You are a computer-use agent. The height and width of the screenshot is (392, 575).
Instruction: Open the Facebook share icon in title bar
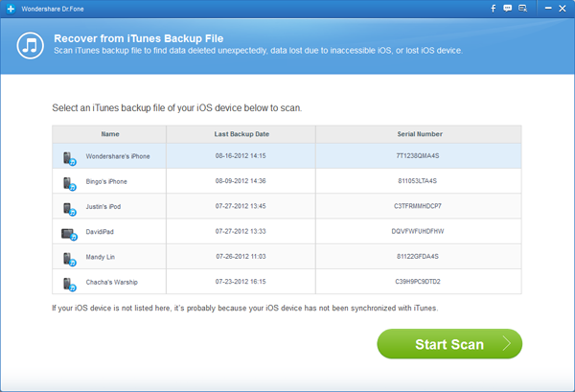(x=494, y=9)
